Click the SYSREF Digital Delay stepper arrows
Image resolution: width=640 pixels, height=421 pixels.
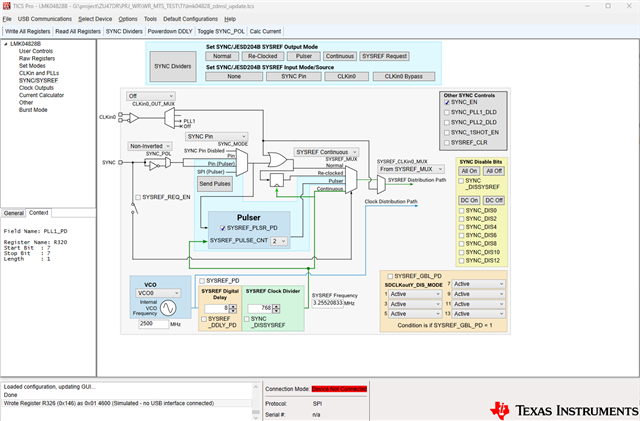[233, 309]
